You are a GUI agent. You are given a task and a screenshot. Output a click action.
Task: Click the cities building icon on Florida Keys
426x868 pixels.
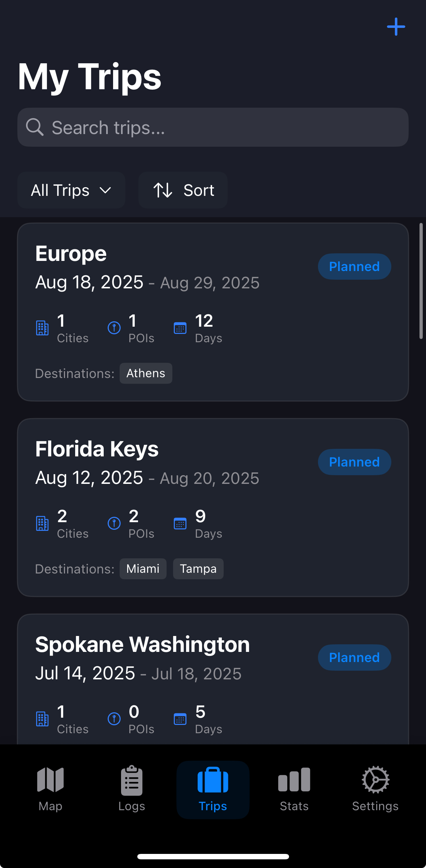pyautogui.click(x=42, y=523)
